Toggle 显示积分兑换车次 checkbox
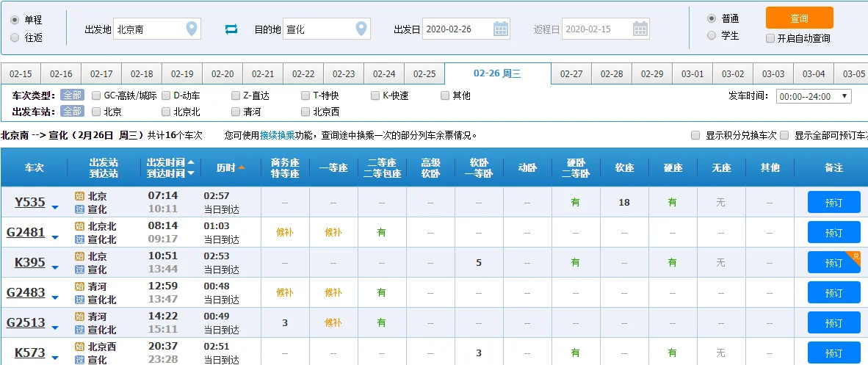Viewport: 868px width, 365px height. [695, 135]
